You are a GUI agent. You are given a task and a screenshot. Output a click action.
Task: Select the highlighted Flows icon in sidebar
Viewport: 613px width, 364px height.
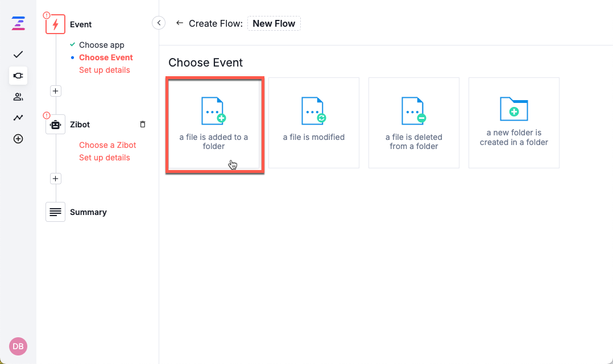(x=18, y=76)
